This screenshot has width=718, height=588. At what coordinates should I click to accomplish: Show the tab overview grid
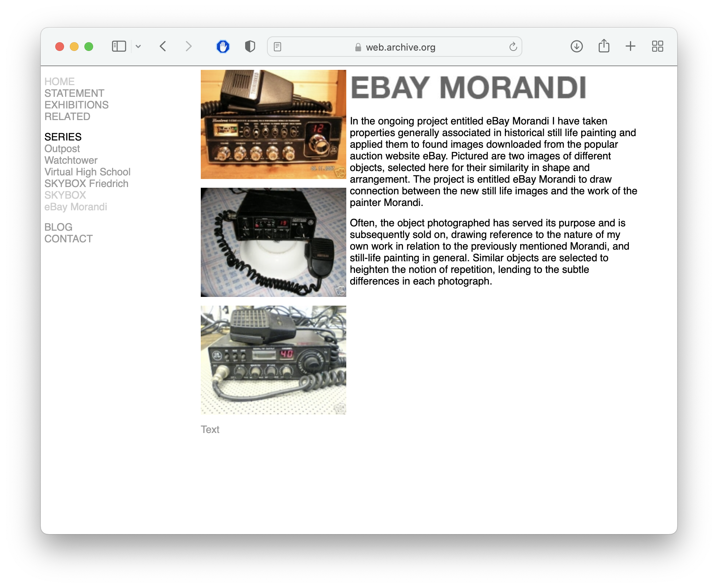(x=657, y=47)
